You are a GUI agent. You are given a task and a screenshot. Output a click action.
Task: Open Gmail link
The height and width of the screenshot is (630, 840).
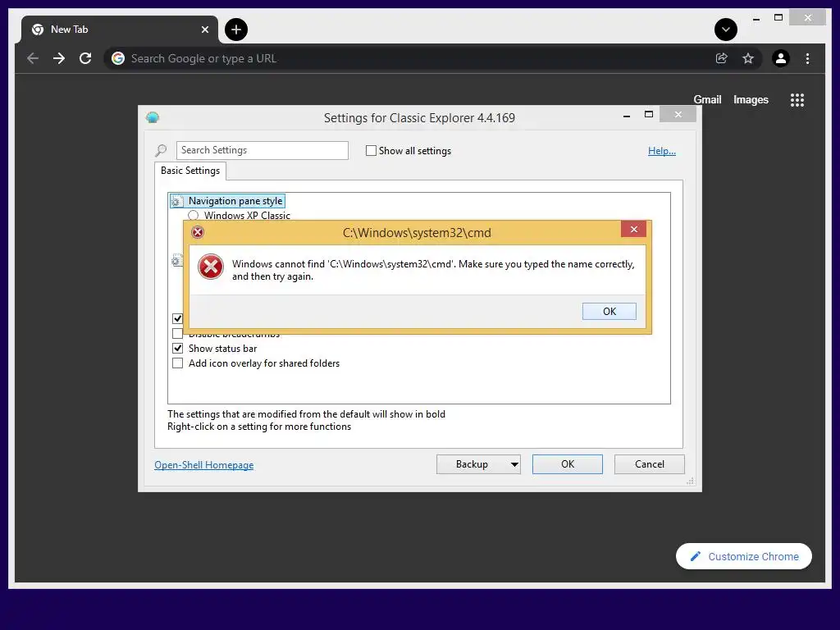point(707,99)
